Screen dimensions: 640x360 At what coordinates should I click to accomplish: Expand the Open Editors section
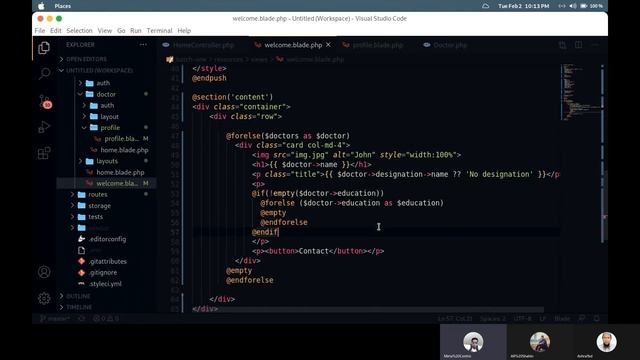(x=86, y=59)
